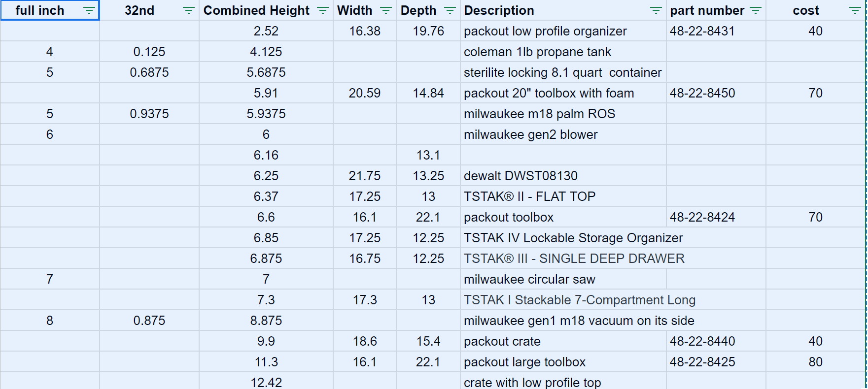Click the 32nd value 0.125
Image resolution: width=868 pixels, height=389 pixels.
(x=149, y=52)
